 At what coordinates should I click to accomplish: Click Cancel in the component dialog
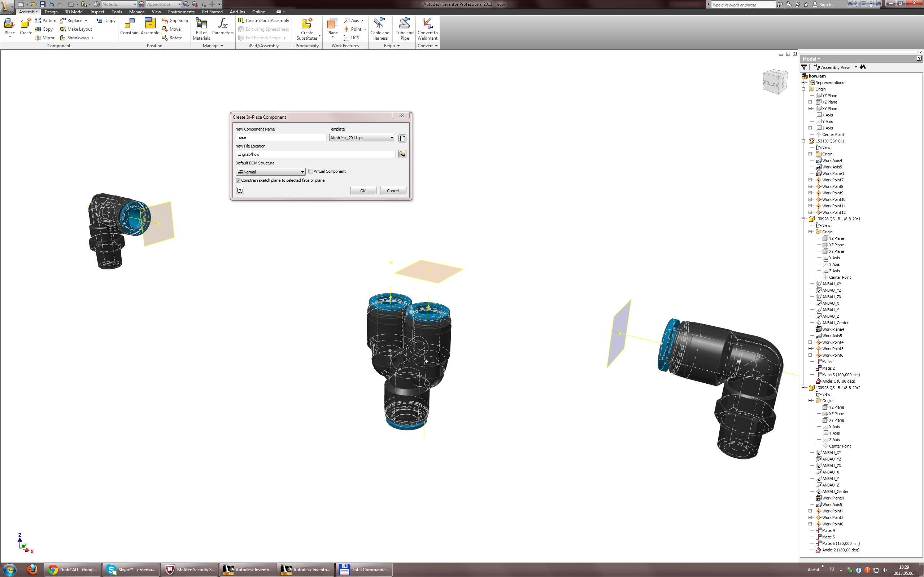pyautogui.click(x=392, y=191)
